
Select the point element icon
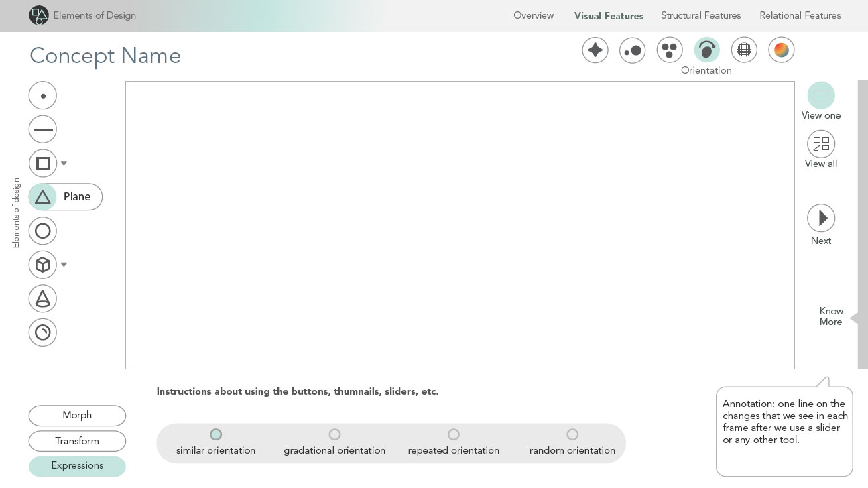point(43,96)
